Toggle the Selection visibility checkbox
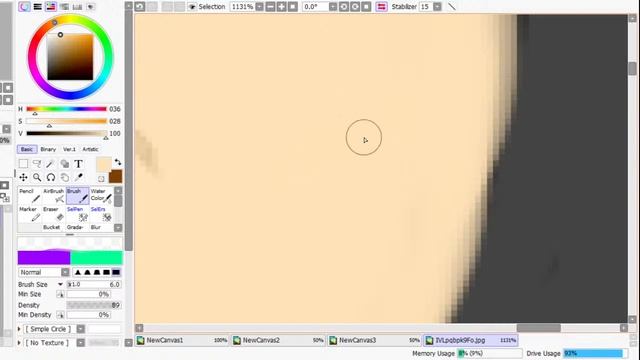 tap(192, 7)
